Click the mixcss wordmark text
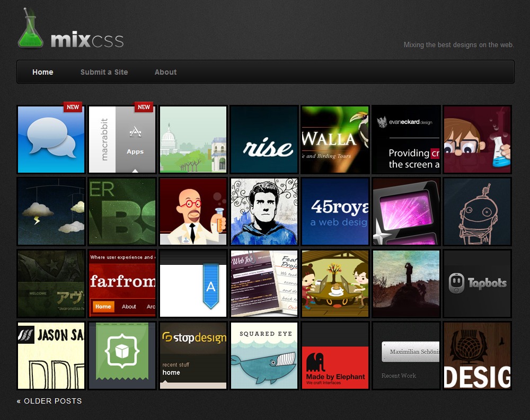Viewport: 530px width, 420px height. [87, 40]
